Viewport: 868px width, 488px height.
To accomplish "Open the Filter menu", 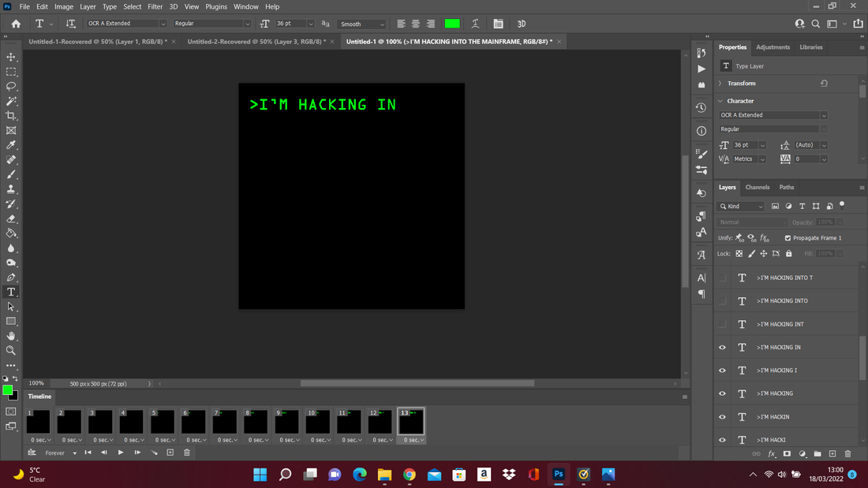I will [155, 6].
